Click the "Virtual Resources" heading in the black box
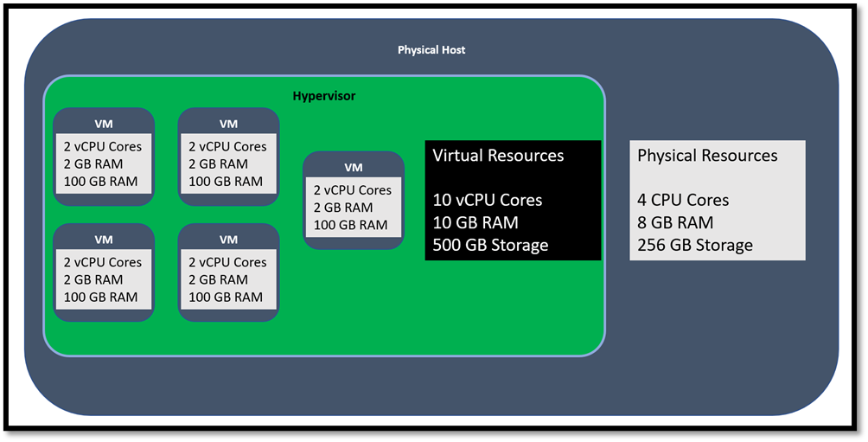This screenshot has height=442, width=868. coord(498,156)
